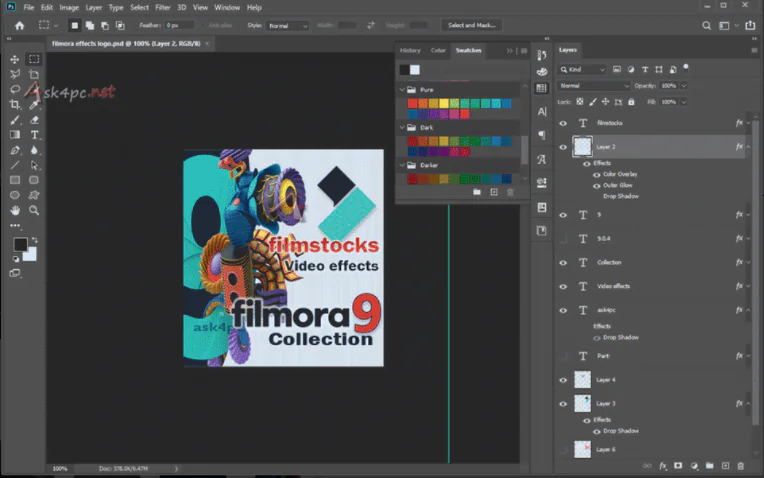Collapse the Dark swatches folder
The width and height of the screenshot is (764, 478).
tap(402, 128)
